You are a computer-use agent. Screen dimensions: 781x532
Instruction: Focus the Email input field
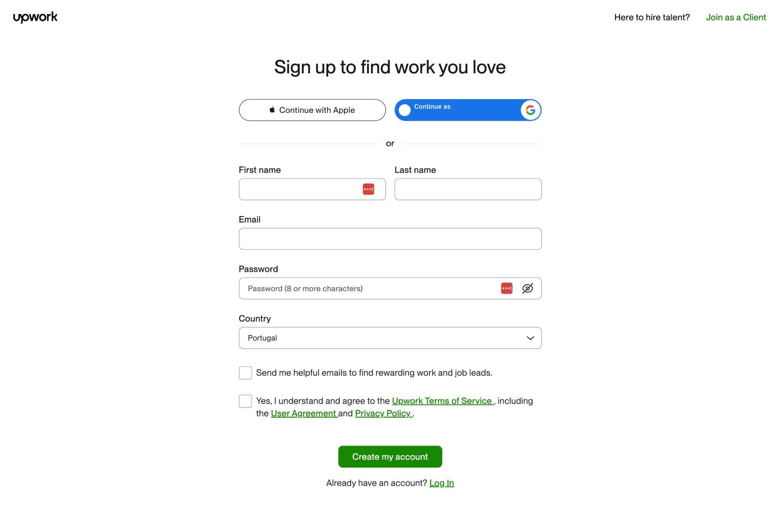[390, 239]
